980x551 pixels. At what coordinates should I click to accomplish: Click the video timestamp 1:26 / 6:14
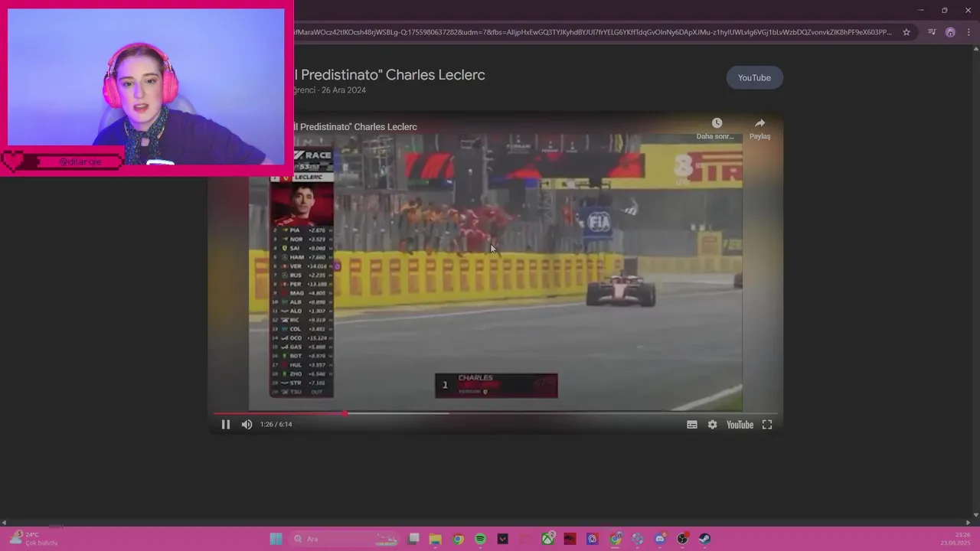[x=276, y=425]
